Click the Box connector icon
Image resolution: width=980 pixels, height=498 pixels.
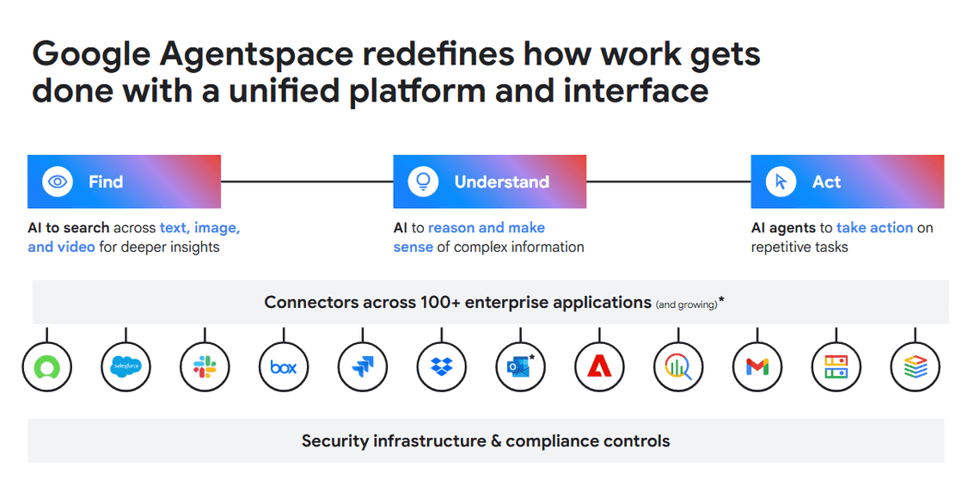pyautogui.click(x=284, y=367)
